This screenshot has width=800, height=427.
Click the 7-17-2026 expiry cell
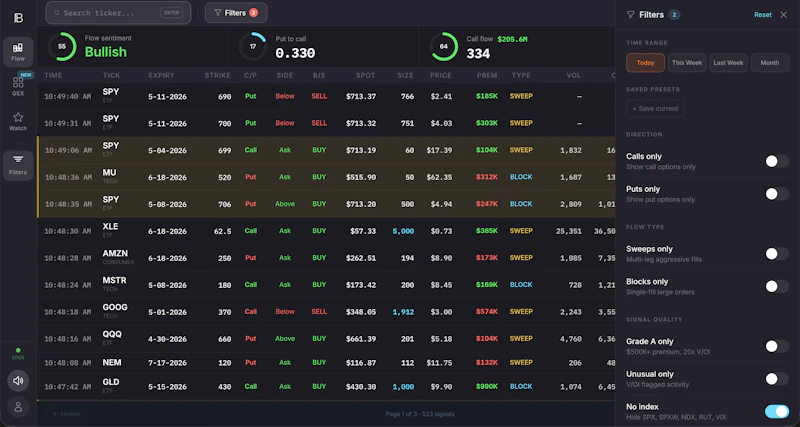tap(167, 363)
